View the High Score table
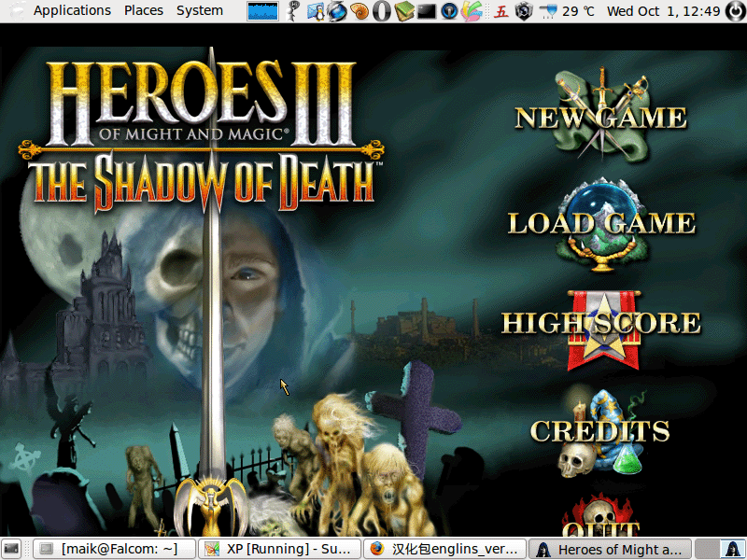This screenshot has width=747, height=560. (601, 329)
